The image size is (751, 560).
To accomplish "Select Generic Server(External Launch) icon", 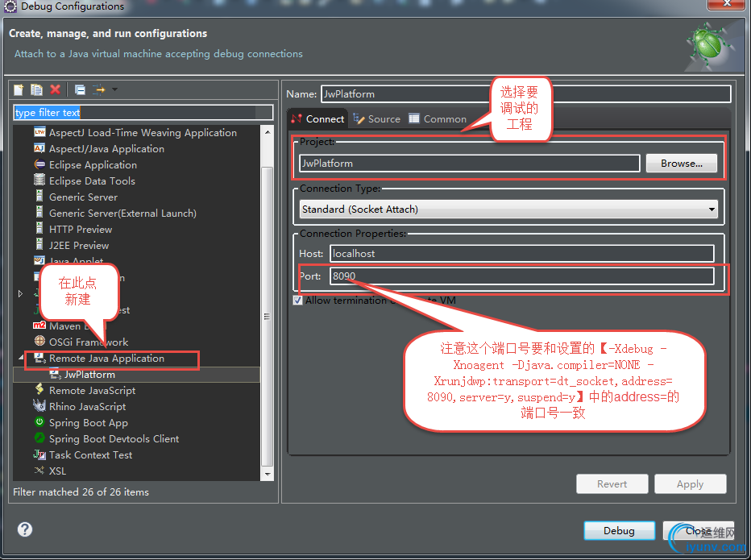I will [x=39, y=213].
